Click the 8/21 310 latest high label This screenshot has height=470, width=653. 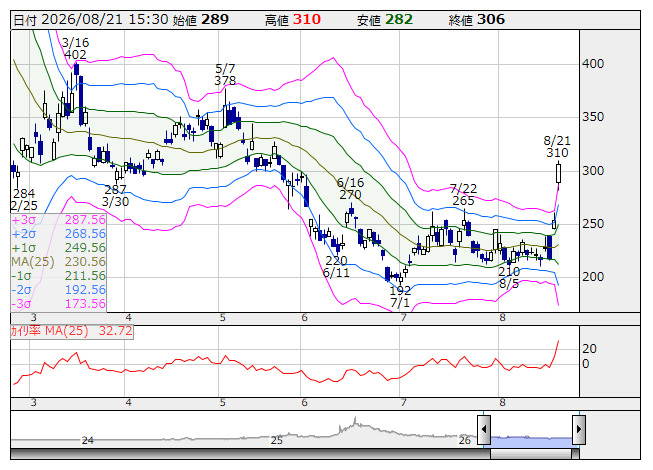557,147
